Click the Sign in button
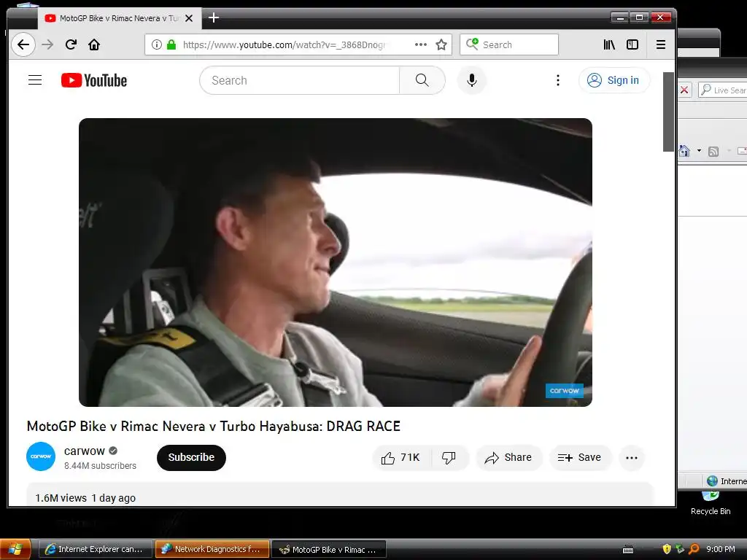The width and height of the screenshot is (747, 560). tap(614, 80)
